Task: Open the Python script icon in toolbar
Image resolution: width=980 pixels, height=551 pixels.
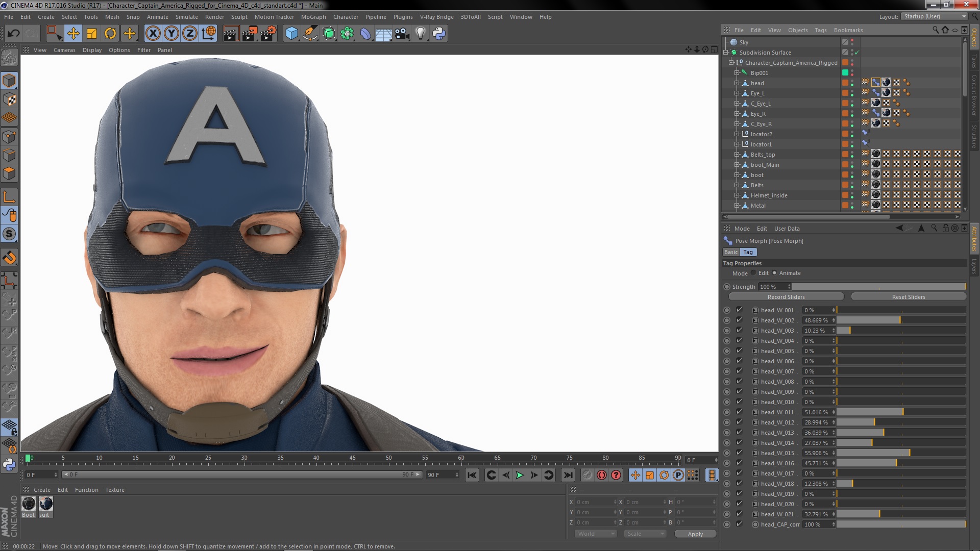Action: [x=439, y=34]
